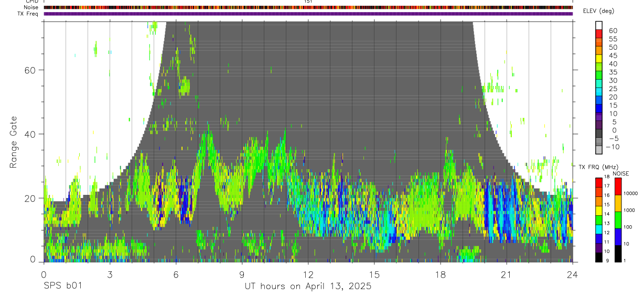The width and height of the screenshot is (644, 297).
Task: Click the 'TX Freq' row label at top
Action: coord(27,14)
